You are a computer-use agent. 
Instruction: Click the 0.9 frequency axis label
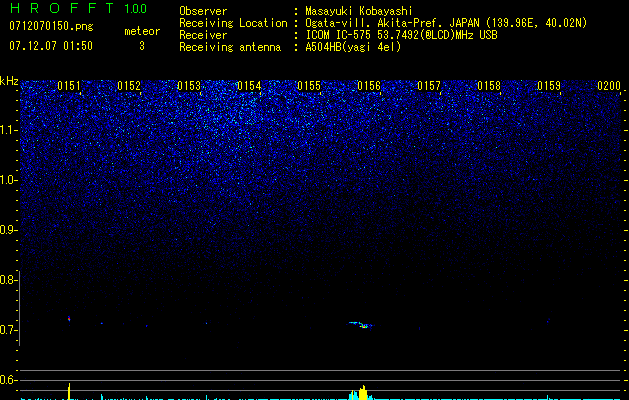[9, 230]
